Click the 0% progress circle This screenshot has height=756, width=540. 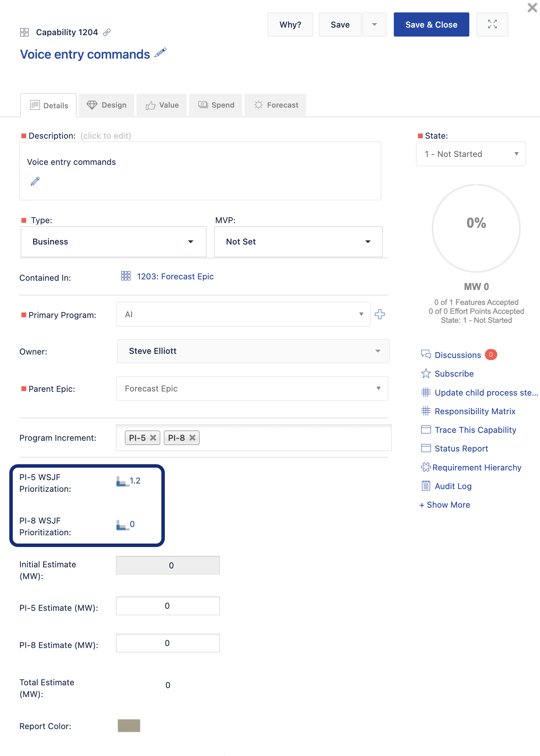click(x=476, y=228)
